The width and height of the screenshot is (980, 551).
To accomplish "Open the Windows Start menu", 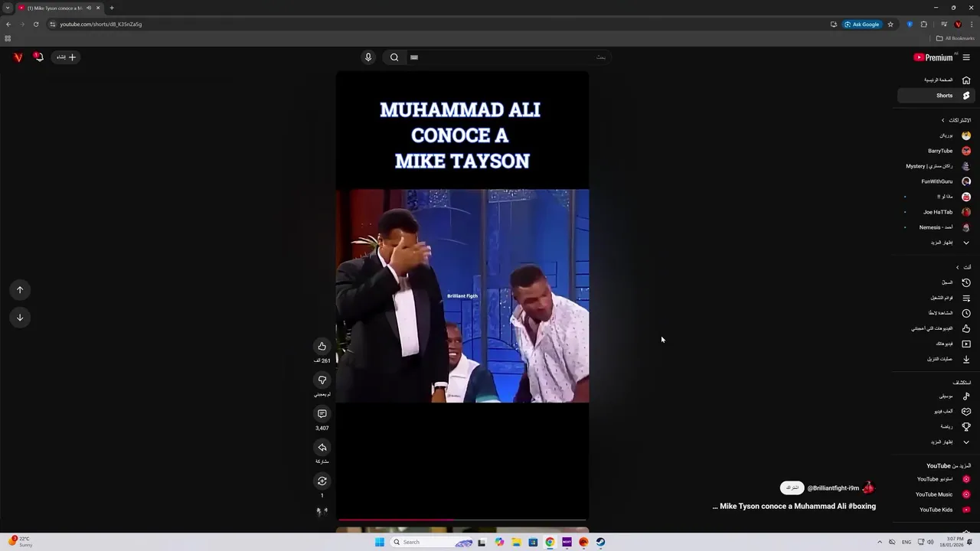I will 380,542.
